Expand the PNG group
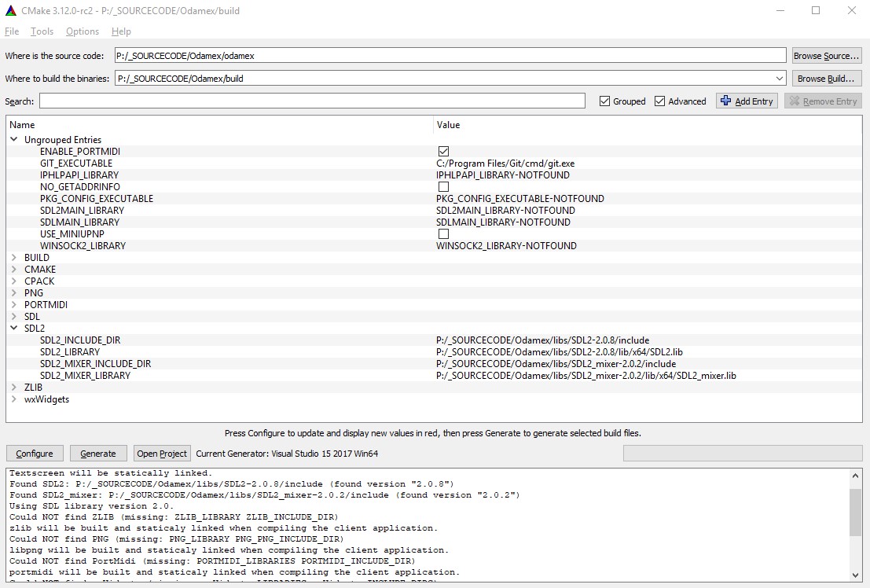The height and width of the screenshot is (588, 870). click(x=14, y=292)
